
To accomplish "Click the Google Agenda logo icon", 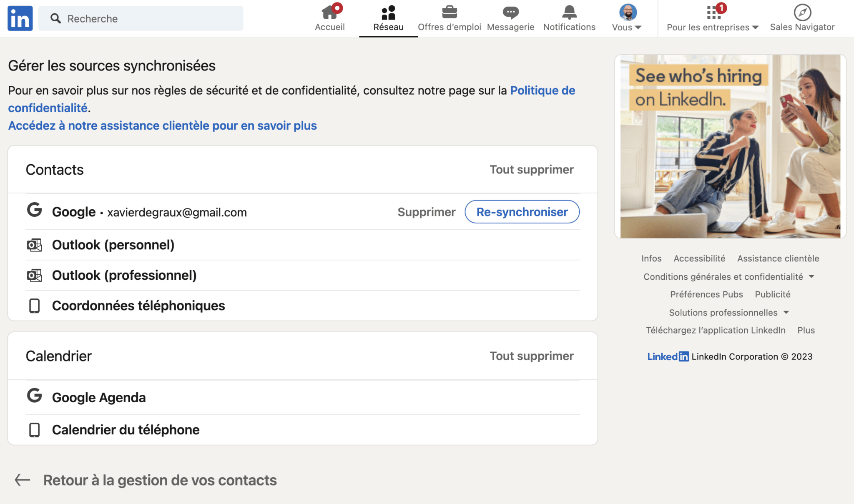I will (34, 395).
